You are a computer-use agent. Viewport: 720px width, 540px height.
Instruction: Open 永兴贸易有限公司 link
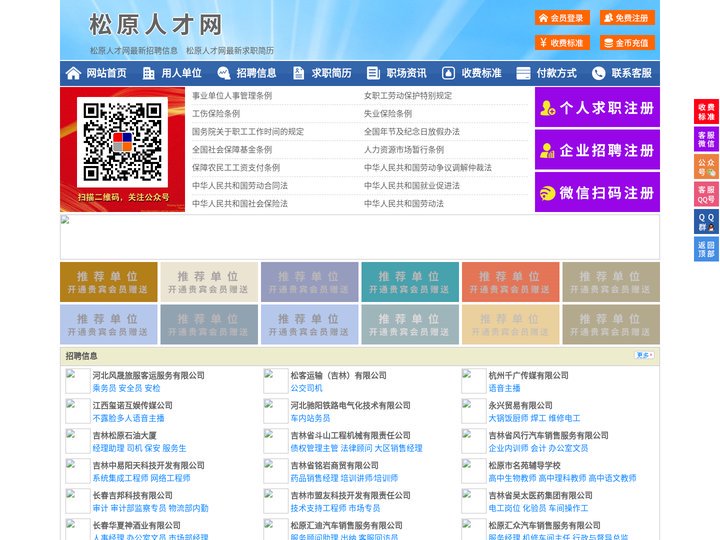point(520,405)
